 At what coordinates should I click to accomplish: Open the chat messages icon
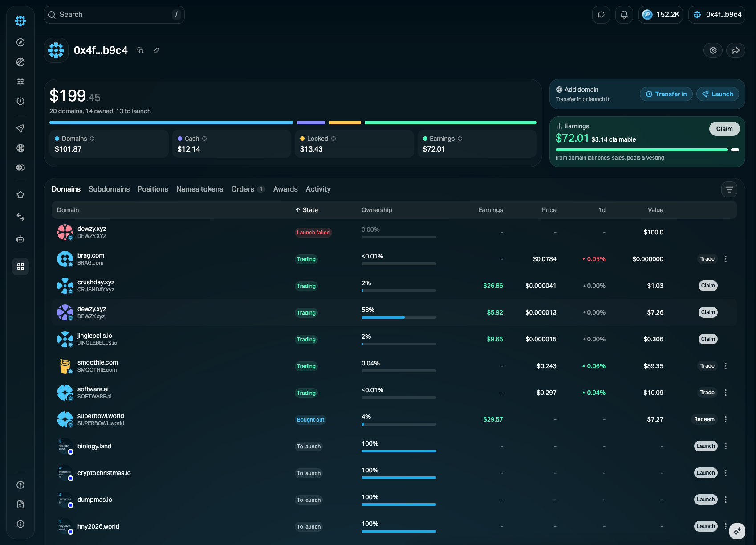pos(601,15)
